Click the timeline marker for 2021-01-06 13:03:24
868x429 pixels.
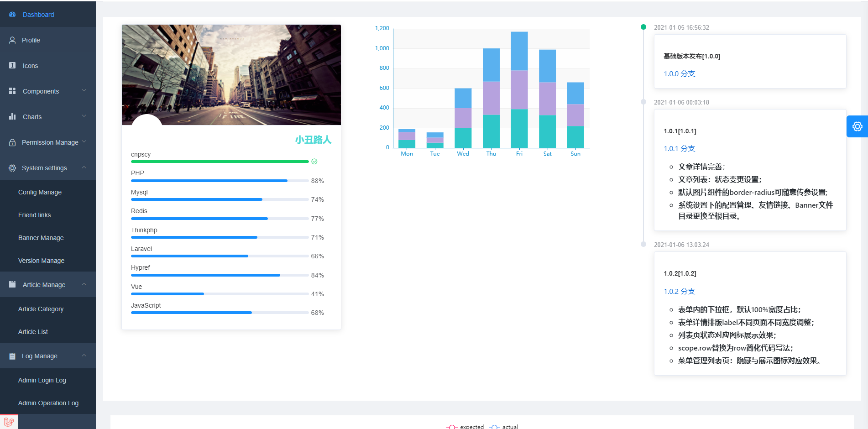643,244
